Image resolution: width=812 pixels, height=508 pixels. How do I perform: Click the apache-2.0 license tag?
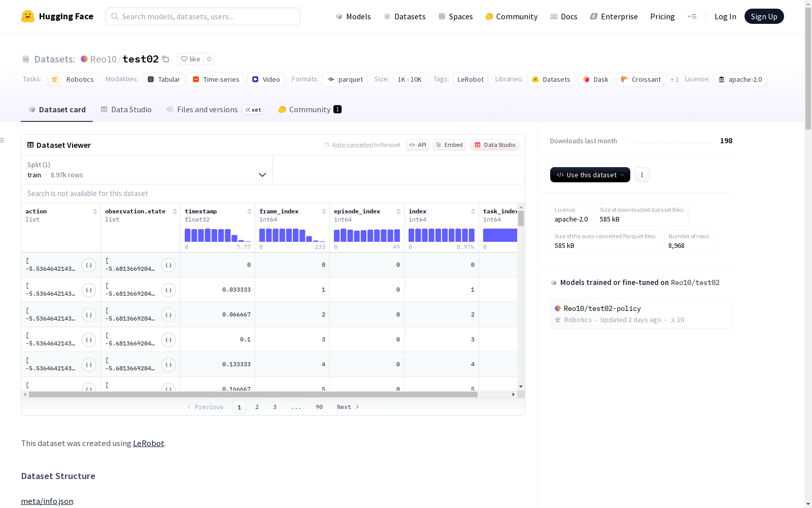(x=740, y=79)
